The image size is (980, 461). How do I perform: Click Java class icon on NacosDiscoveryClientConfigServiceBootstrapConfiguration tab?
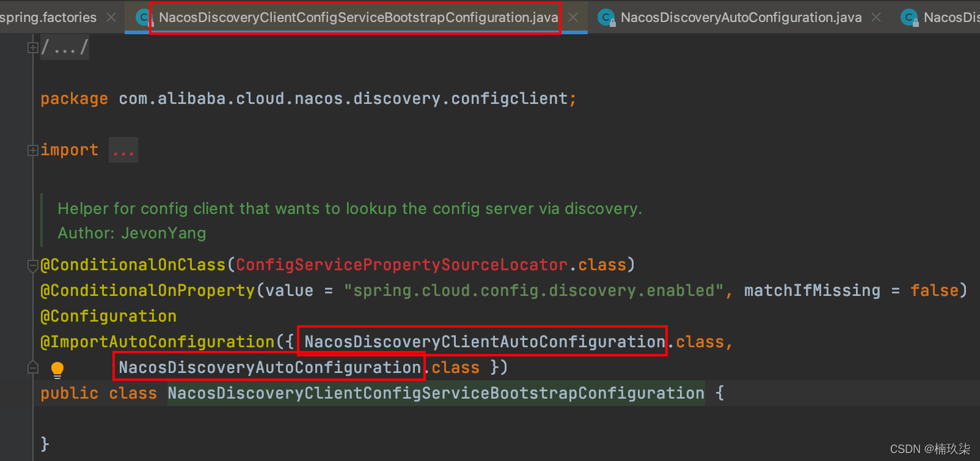click(x=144, y=18)
